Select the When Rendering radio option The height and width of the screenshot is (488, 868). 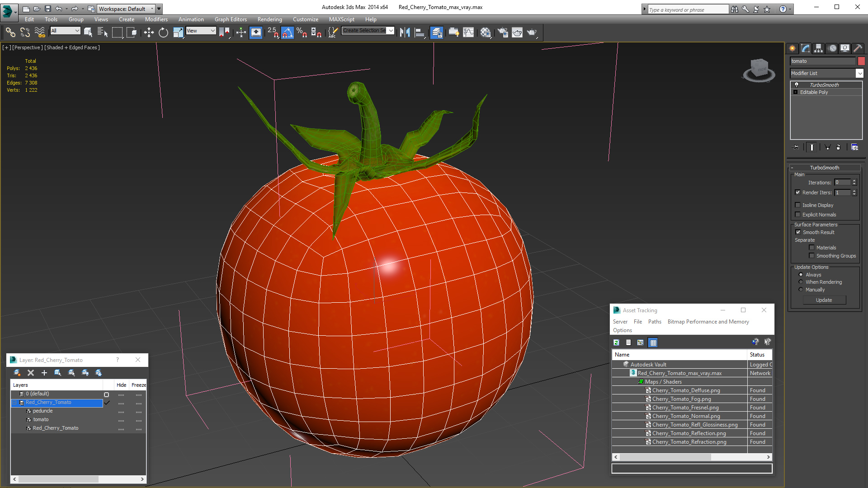click(801, 282)
